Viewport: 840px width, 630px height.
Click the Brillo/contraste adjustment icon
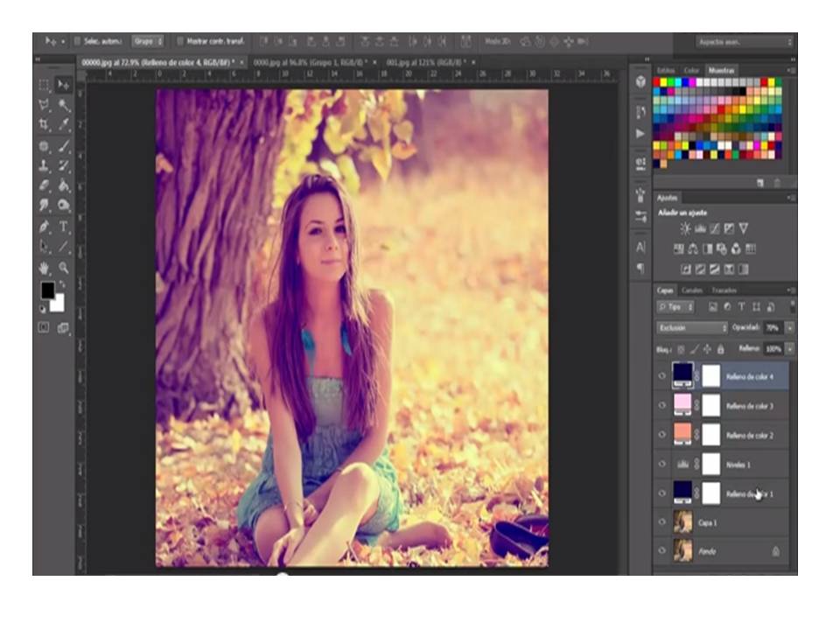pos(685,228)
